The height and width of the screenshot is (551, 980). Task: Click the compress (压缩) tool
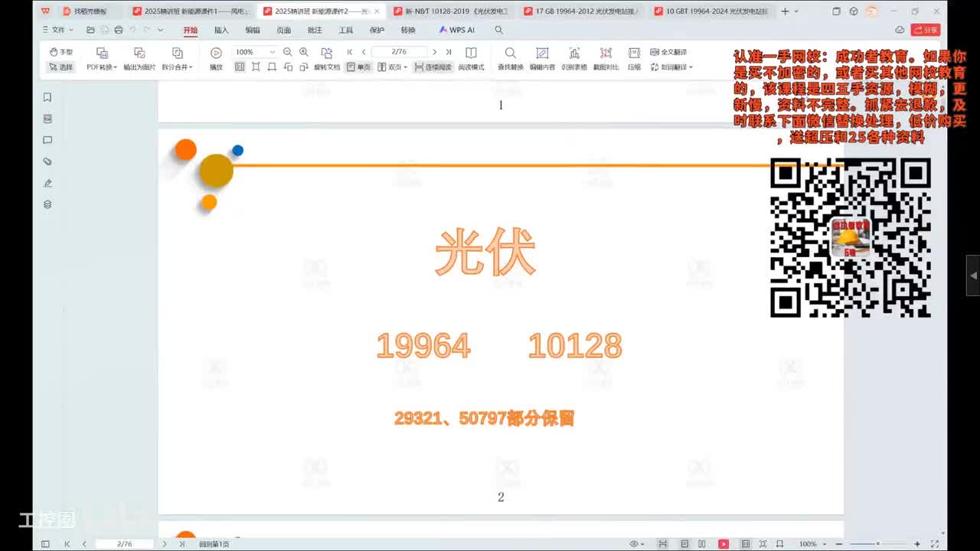634,59
